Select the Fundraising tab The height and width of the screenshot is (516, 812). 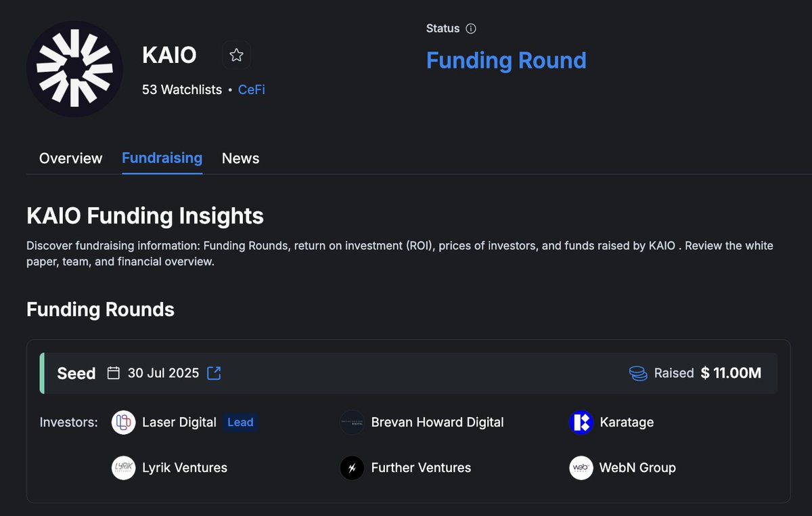click(162, 158)
